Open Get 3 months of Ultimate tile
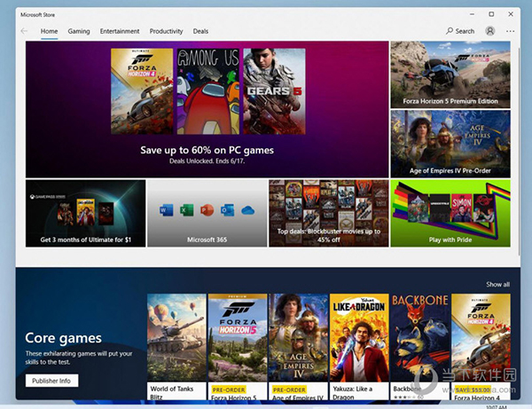The height and width of the screenshot is (409, 532). [85, 213]
